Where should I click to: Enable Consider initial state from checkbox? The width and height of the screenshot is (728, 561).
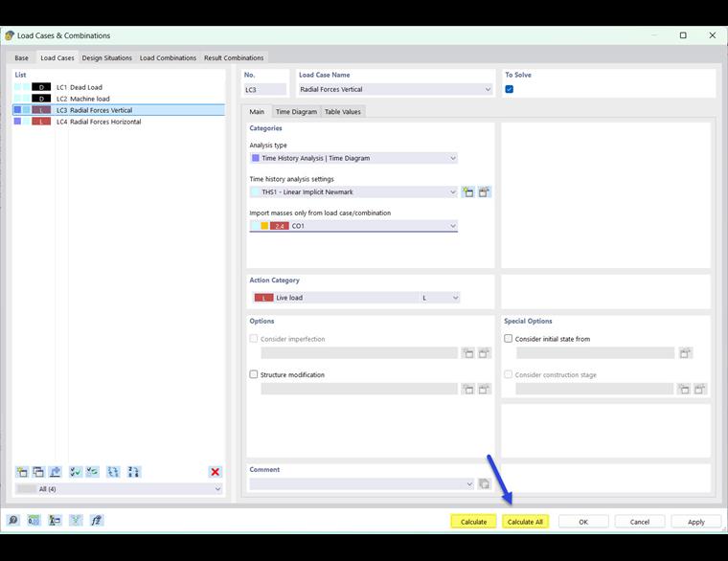(x=509, y=338)
